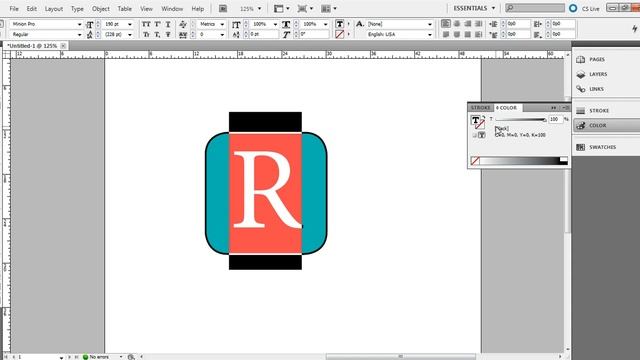The image size is (640, 360).
Task: Click the Color panel text fill T swatch
Action: click(x=476, y=120)
